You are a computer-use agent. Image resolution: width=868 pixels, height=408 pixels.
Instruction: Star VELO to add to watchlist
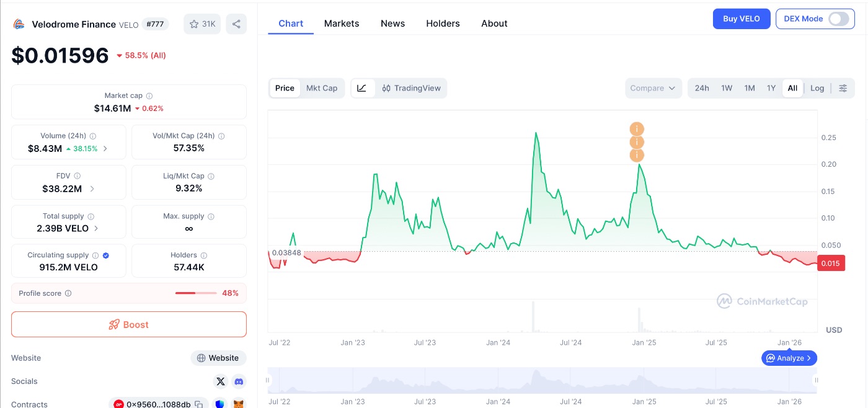click(202, 24)
